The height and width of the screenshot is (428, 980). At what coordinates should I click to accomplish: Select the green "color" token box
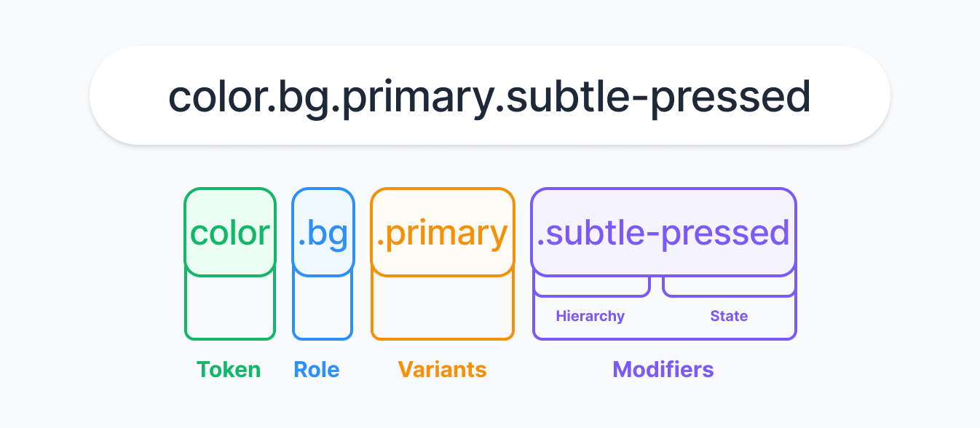coord(230,233)
